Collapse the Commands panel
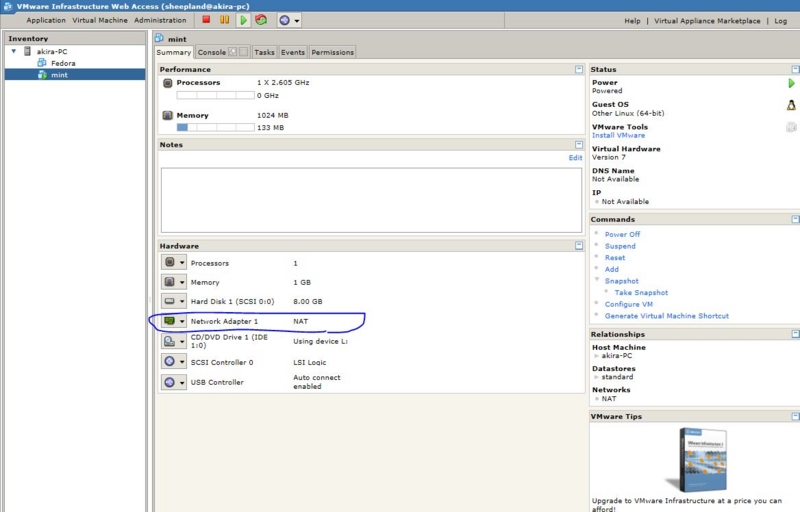800x512 pixels. click(x=795, y=219)
